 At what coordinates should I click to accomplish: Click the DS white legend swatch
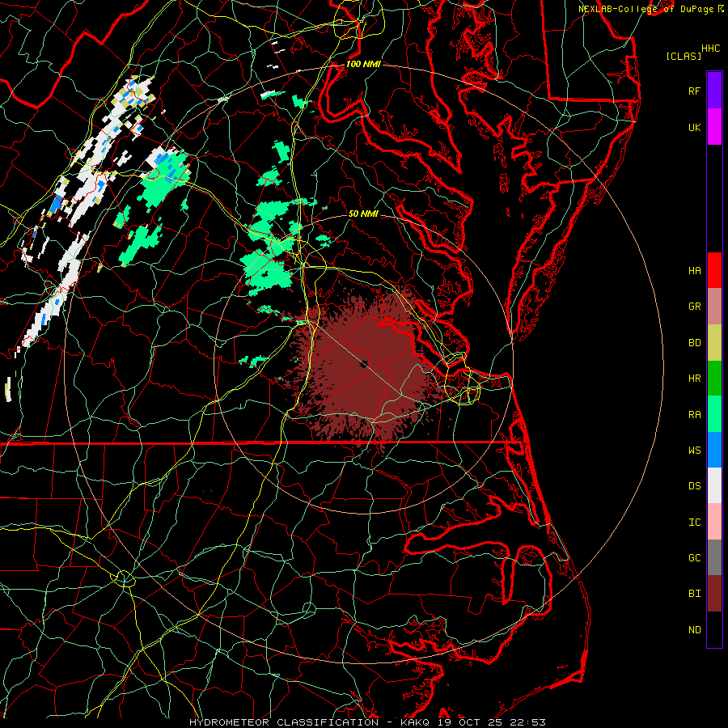[x=714, y=485]
